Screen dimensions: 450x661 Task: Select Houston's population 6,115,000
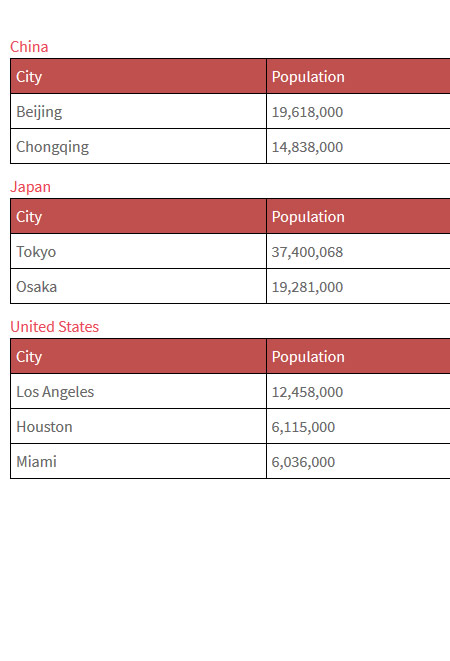tap(358, 426)
